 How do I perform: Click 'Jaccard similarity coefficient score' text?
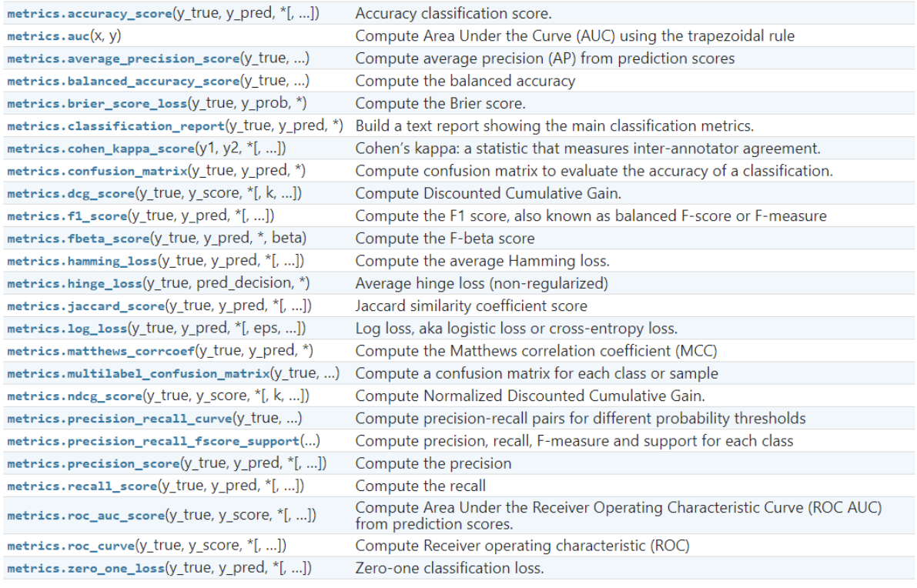click(x=471, y=306)
